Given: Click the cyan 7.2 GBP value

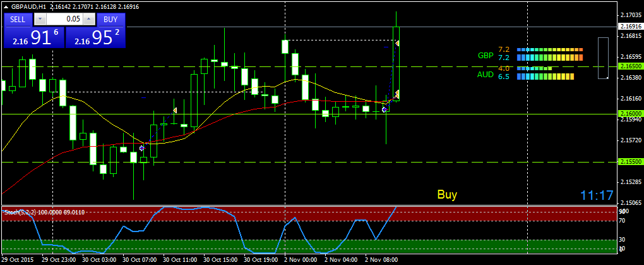Looking at the screenshot, I should (504, 57).
